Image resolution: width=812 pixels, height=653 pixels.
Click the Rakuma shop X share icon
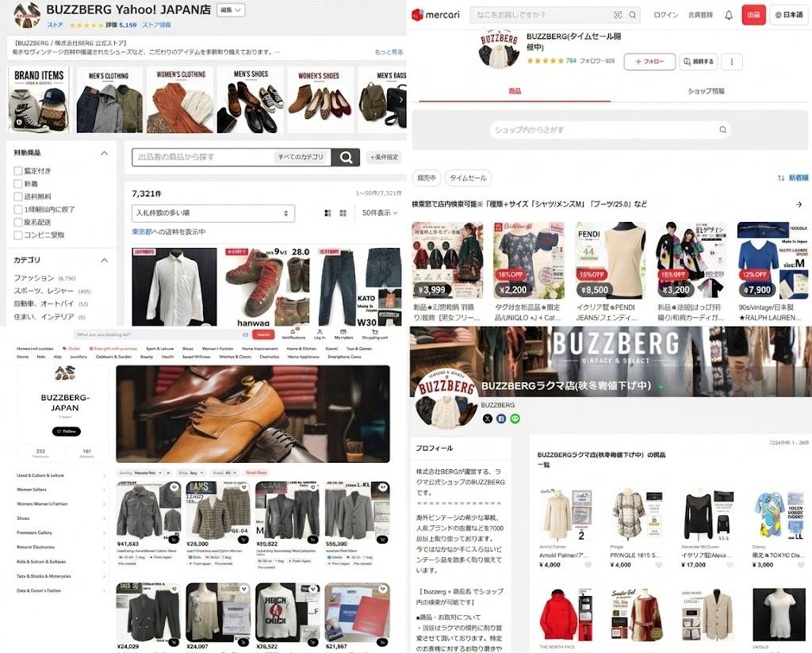click(x=488, y=418)
